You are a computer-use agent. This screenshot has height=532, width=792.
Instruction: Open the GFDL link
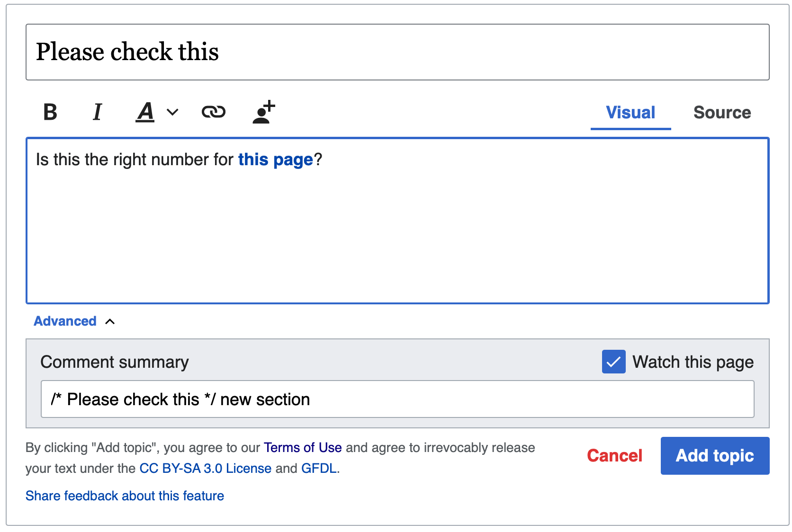pos(319,469)
